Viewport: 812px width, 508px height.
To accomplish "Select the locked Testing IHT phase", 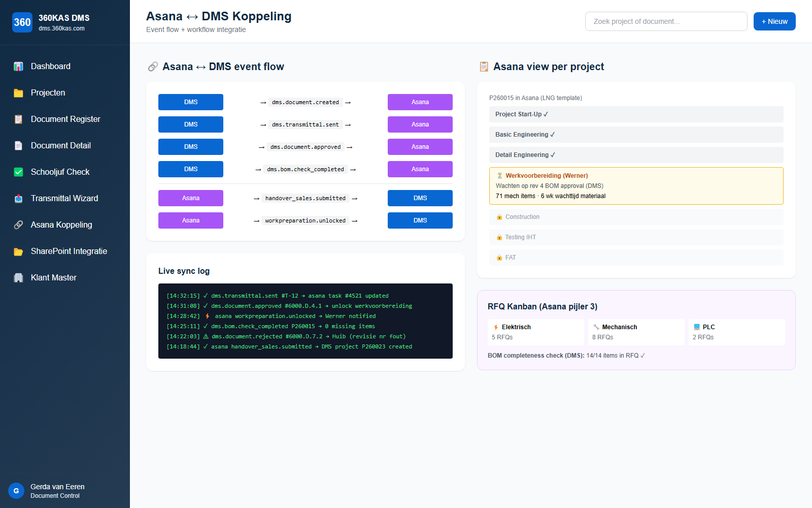I will click(636, 237).
